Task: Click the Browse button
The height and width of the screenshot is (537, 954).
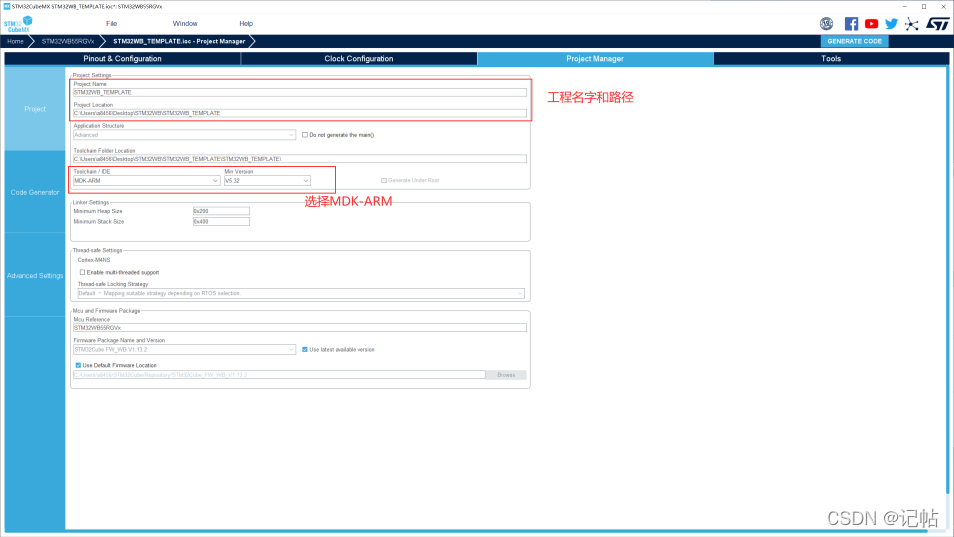Action: pyautogui.click(x=506, y=375)
